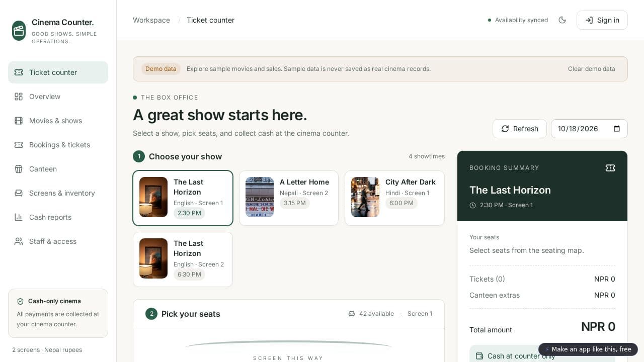Click the Sign in button
Image resolution: width=644 pixels, height=362 pixels.
pyautogui.click(x=602, y=20)
